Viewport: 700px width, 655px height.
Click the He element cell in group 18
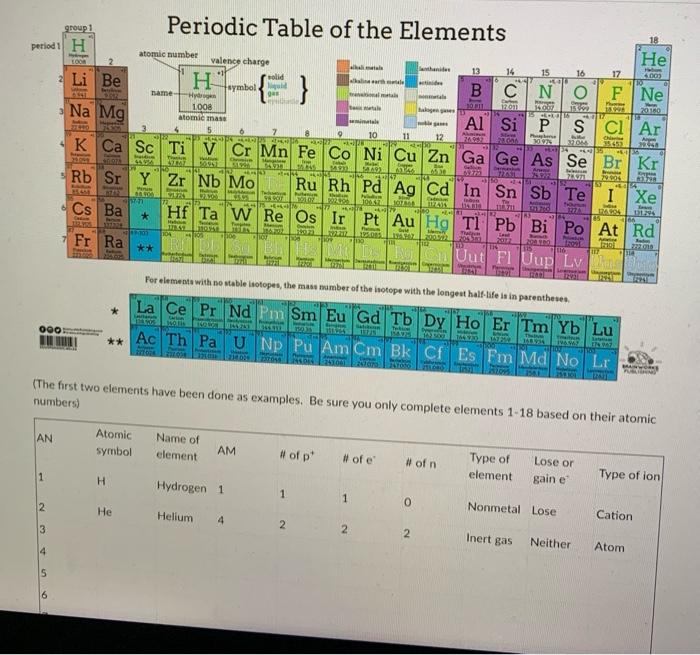pyautogui.click(x=652, y=63)
